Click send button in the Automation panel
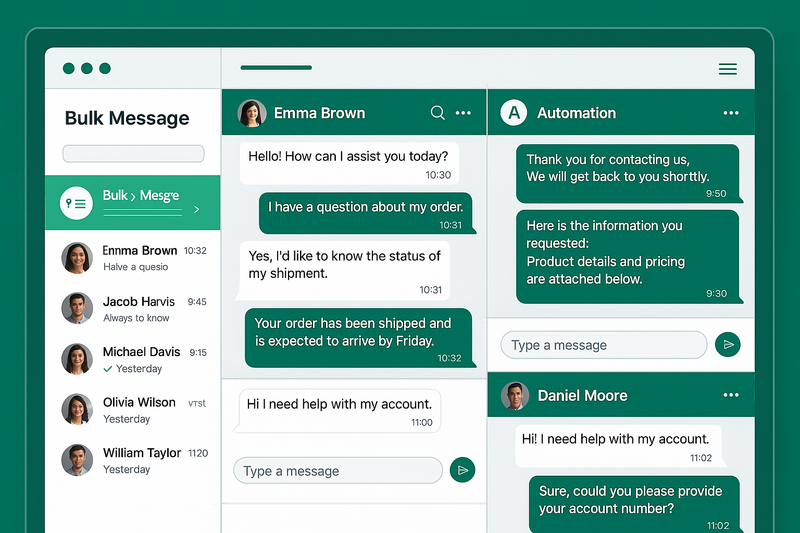 tap(729, 345)
